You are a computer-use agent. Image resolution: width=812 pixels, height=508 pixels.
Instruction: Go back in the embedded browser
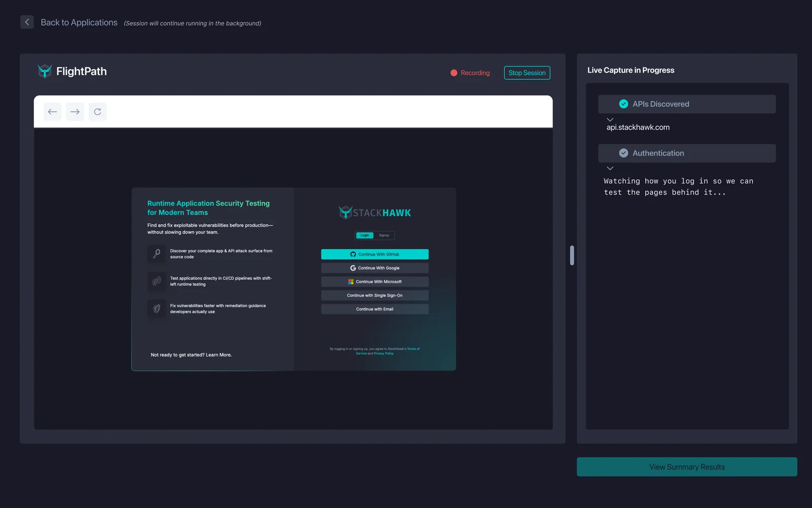click(52, 112)
